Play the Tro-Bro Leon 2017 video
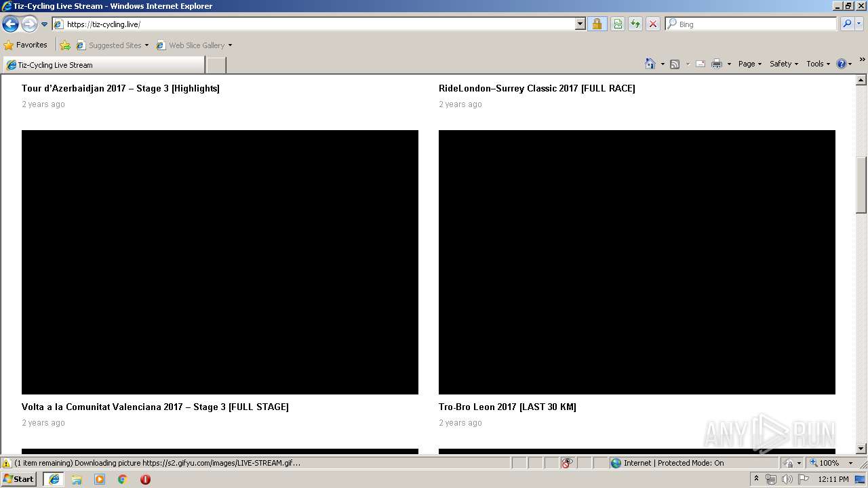The height and width of the screenshot is (488, 868). coord(637,262)
